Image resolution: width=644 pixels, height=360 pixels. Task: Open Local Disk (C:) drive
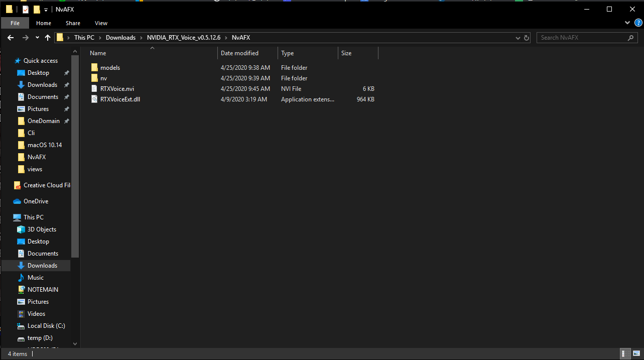46,326
